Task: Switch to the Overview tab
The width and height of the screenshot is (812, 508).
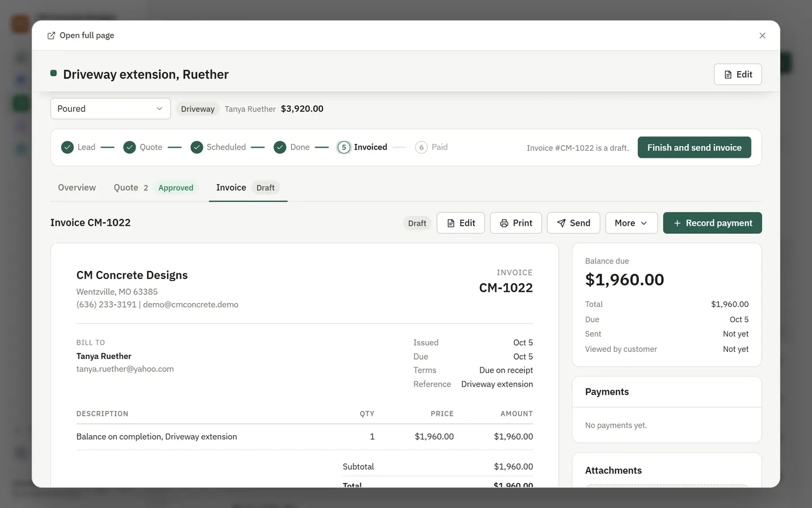Action: point(77,187)
